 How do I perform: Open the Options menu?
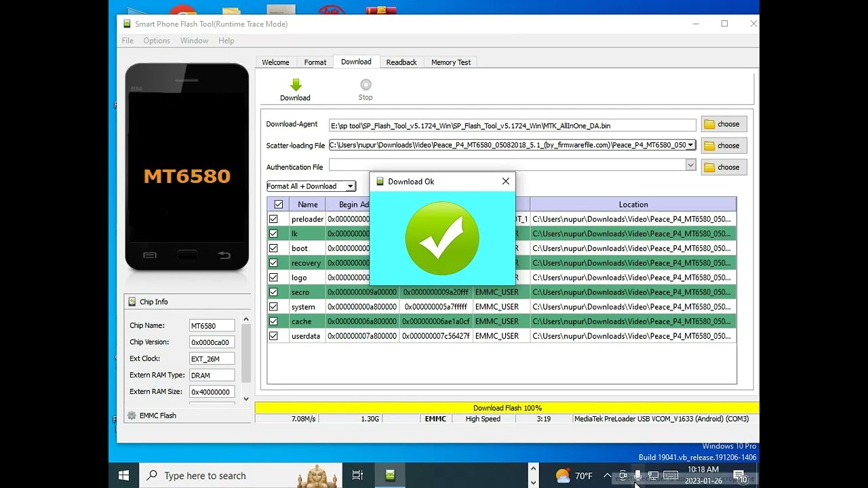pyautogui.click(x=157, y=41)
